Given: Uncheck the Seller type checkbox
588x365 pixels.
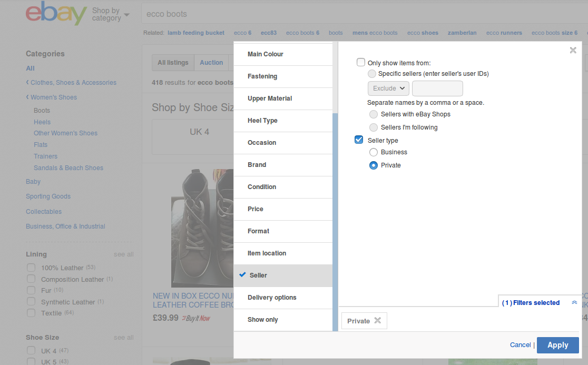Looking at the screenshot, I should [359, 140].
